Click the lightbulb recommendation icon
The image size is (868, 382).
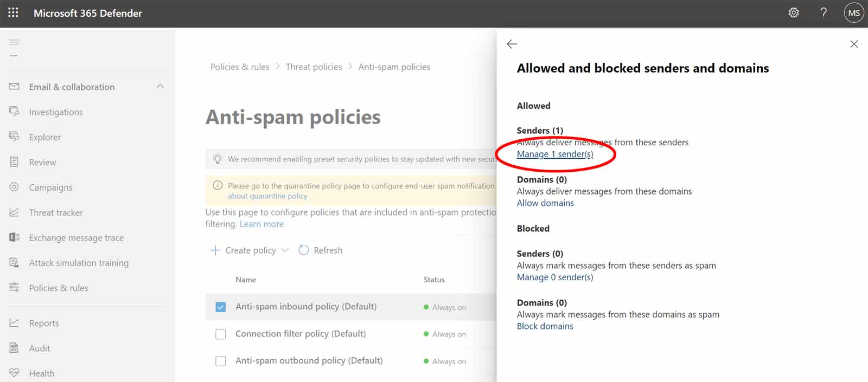click(x=218, y=159)
